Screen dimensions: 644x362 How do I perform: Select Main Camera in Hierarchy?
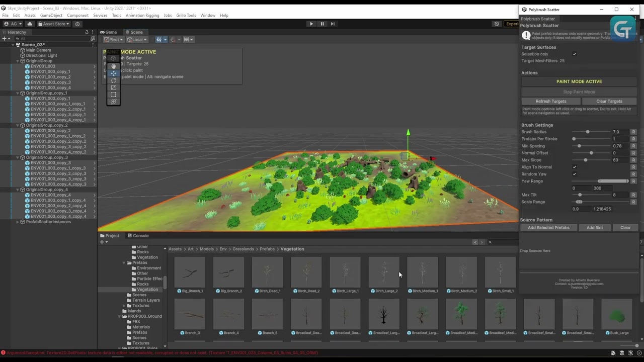click(x=39, y=50)
